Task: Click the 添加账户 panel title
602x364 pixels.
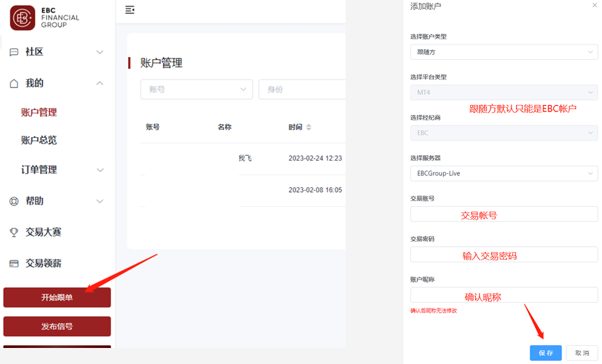Action: pyautogui.click(x=426, y=6)
